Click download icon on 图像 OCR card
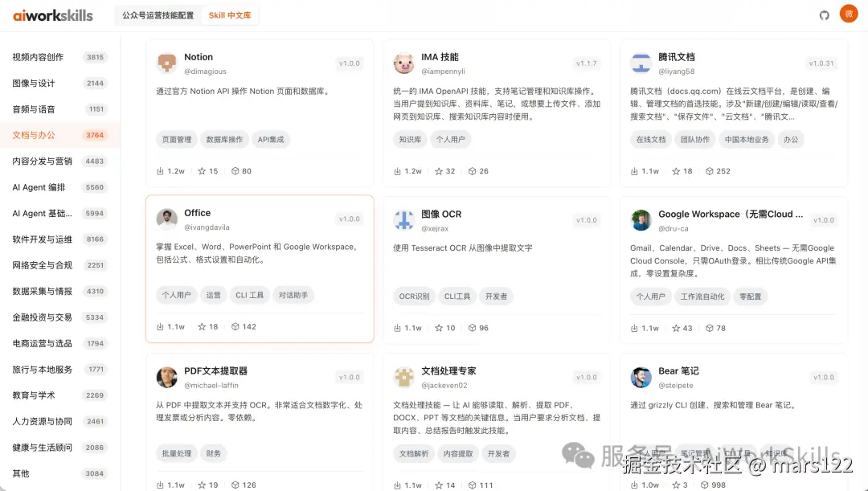Viewport: 868px width, 491px height. (397, 328)
